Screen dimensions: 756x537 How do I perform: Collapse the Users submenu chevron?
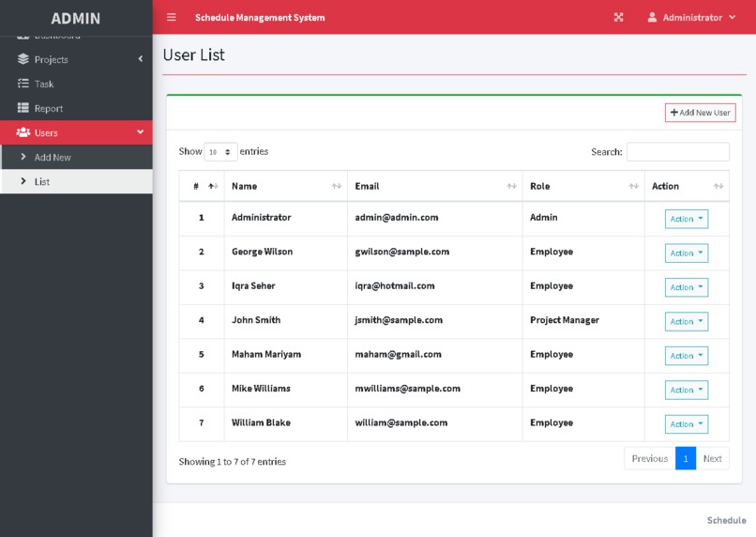tap(141, 131)
